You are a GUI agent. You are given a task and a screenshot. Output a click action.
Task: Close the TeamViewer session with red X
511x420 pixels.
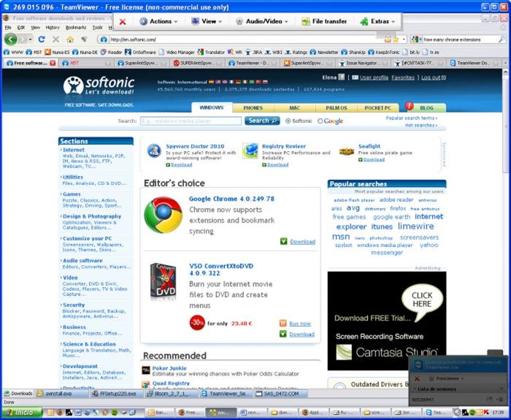pos(123,22)
